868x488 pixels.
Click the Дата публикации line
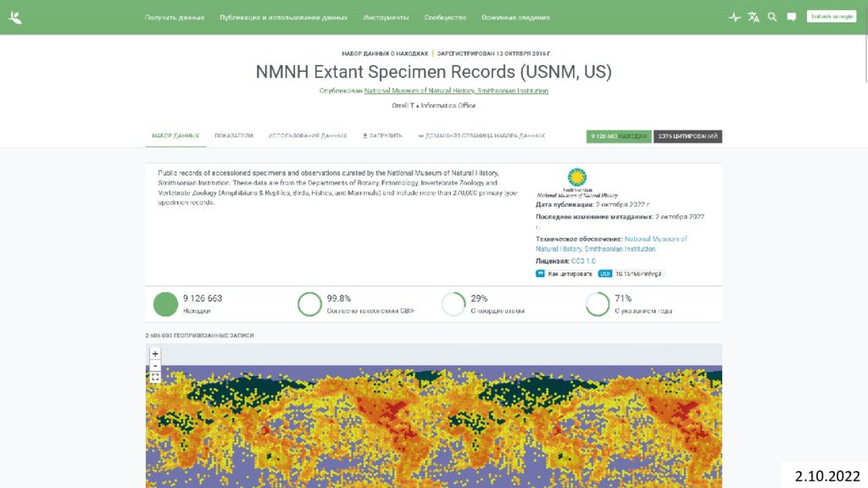(593, 205)
